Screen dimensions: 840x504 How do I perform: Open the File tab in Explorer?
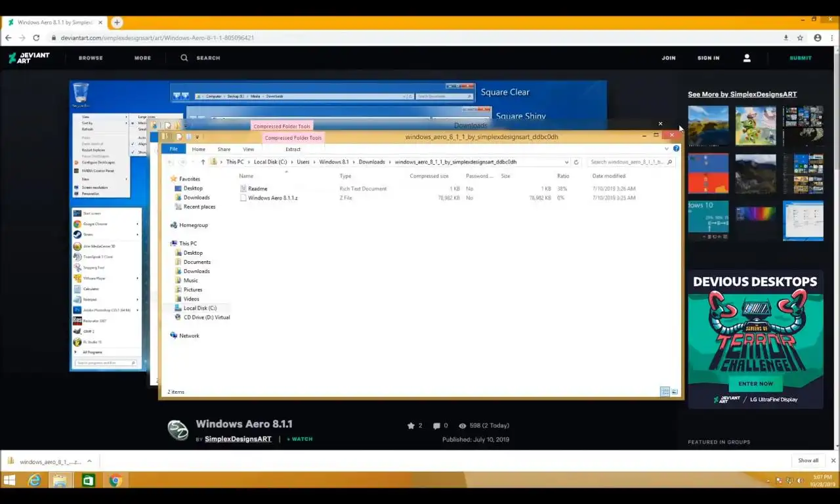click(173, 149)
